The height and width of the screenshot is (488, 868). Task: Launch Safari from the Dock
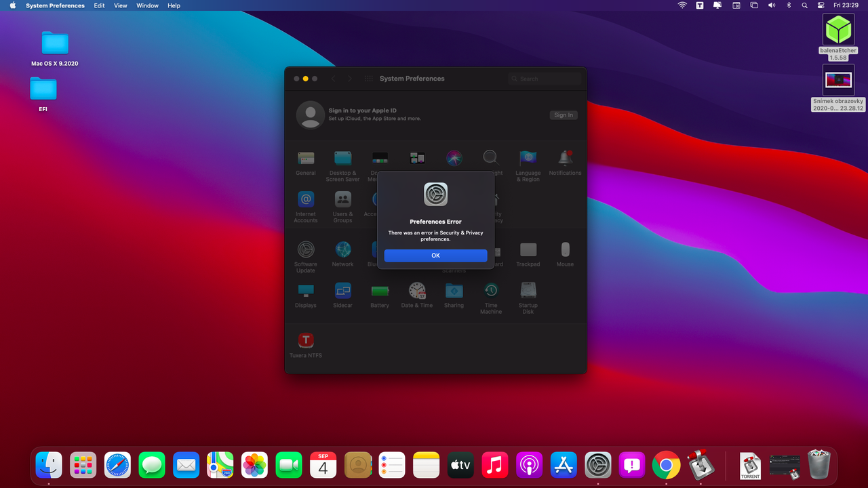coord(117,465)
